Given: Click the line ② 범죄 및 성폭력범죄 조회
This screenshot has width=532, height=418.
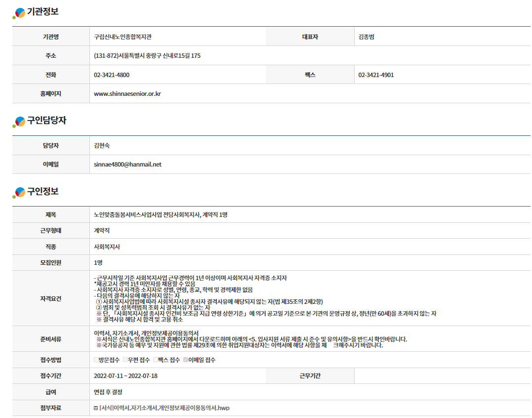Looking at the screenshot, I should pyautogui.click(x=153, y=308).
